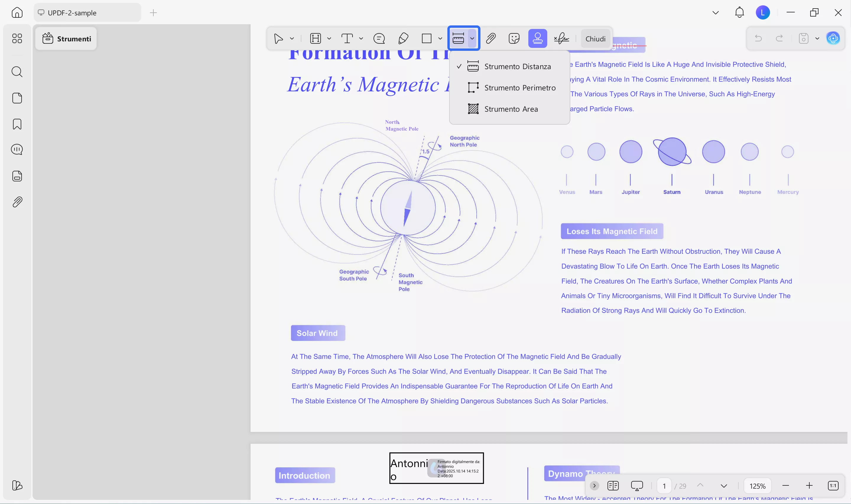This screenshot has height=504, width=851.
Task: Click the Chiudi button
Action: pos(595,39)
